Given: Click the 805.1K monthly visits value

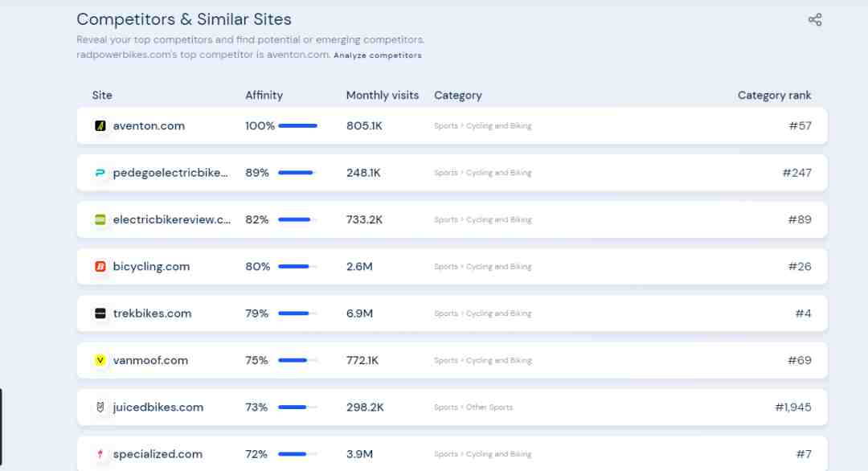Looking at the screenshot, I should [x=364, y=125].
